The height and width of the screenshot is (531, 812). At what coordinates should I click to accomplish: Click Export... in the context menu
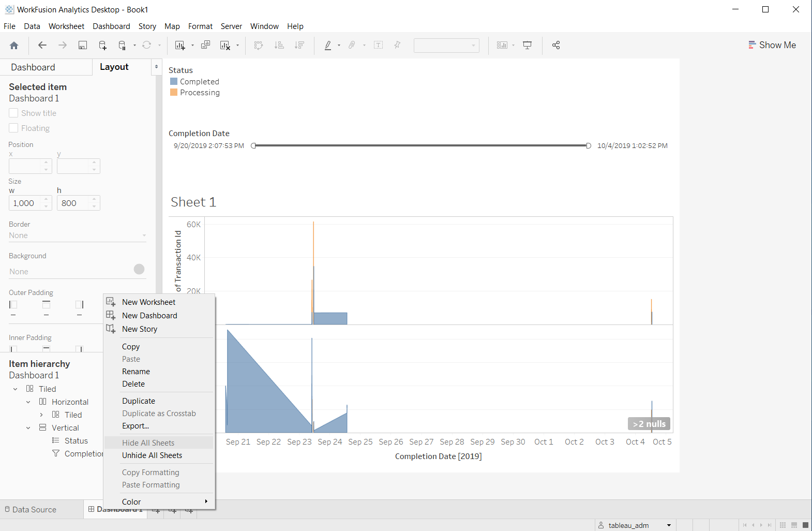point(159,426)
